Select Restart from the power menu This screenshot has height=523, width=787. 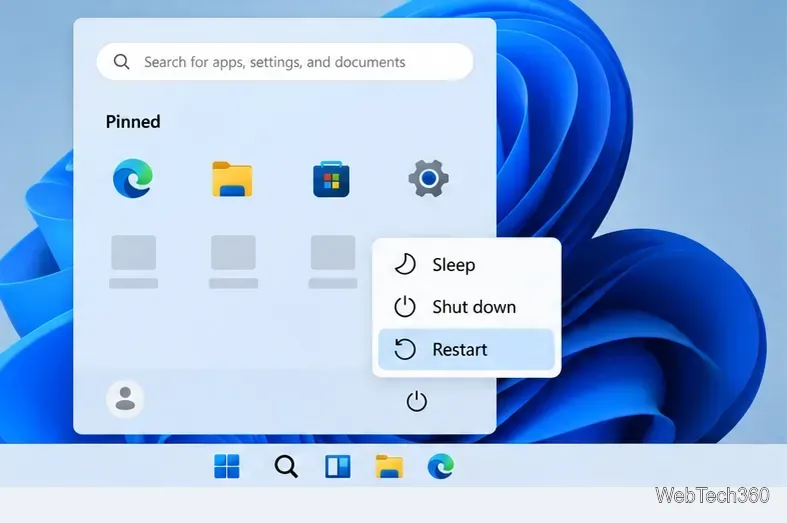466,349
